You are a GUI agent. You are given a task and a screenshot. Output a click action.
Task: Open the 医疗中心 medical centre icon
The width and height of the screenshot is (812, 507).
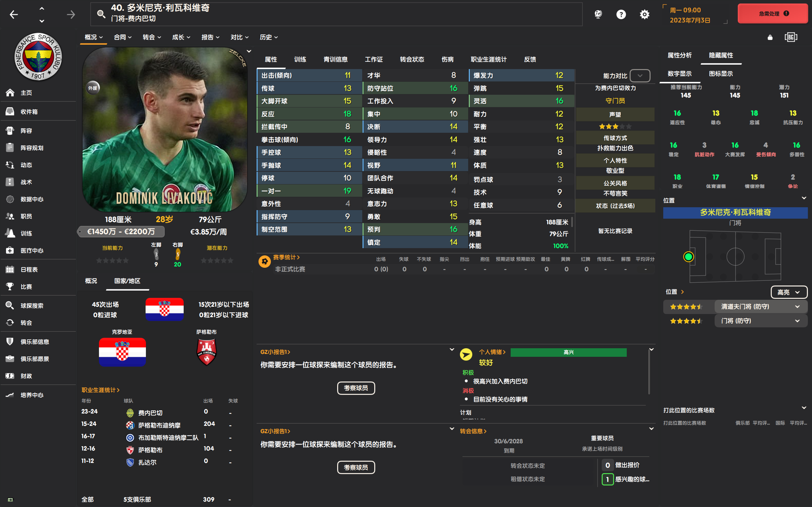[10, 250]
